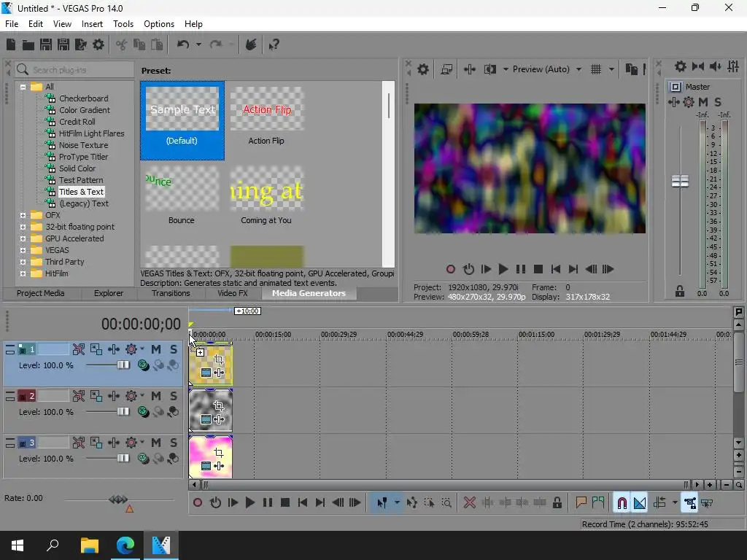Open Video Output FX in preview toolbar
The image size is (747, 560).
470,69
